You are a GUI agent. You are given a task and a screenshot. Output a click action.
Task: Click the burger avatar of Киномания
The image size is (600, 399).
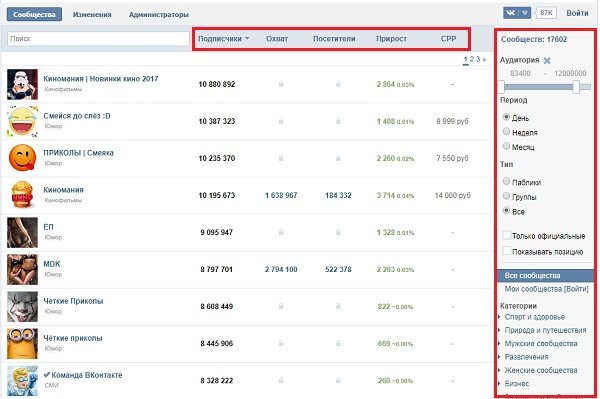[22, 195]
